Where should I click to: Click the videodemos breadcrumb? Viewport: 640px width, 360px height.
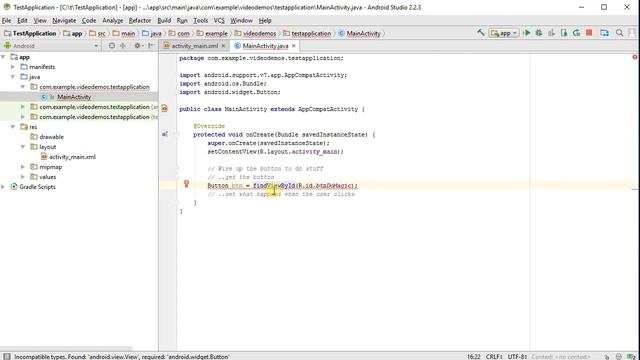(255, 33)
